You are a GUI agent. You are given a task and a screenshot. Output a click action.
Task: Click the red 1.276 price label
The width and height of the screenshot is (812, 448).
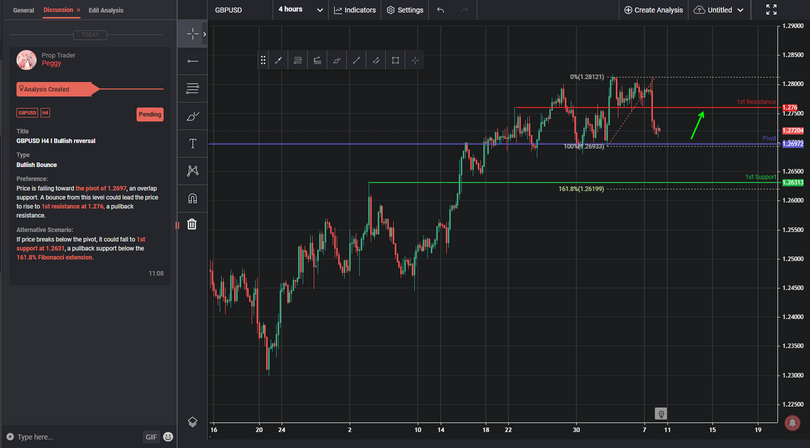pyautogui.click(x=792, y=107)
